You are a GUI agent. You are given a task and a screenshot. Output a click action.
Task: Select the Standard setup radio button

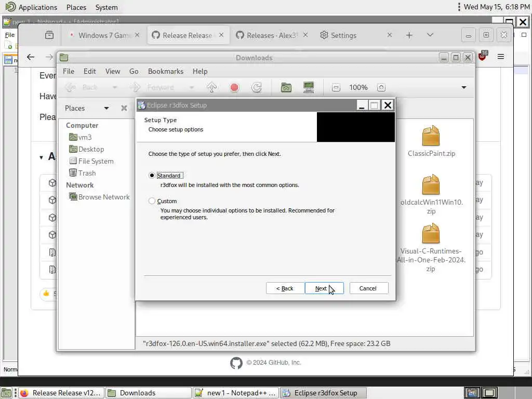[152, 176]
